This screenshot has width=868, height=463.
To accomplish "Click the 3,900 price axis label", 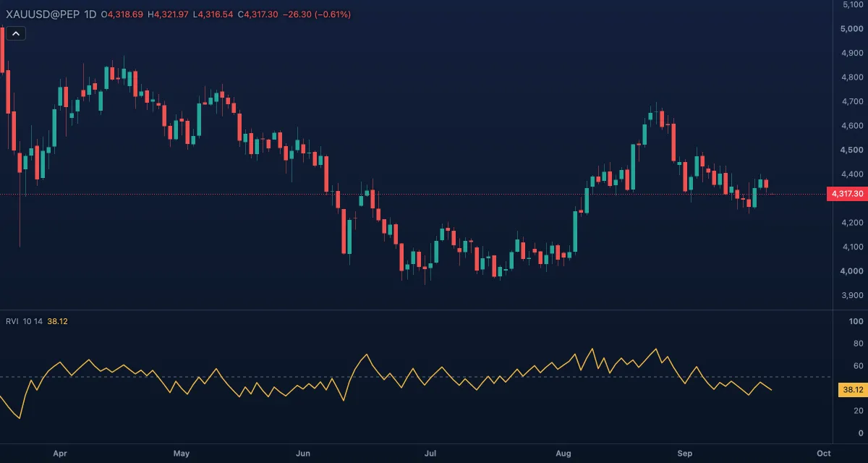I will point(854,295).
